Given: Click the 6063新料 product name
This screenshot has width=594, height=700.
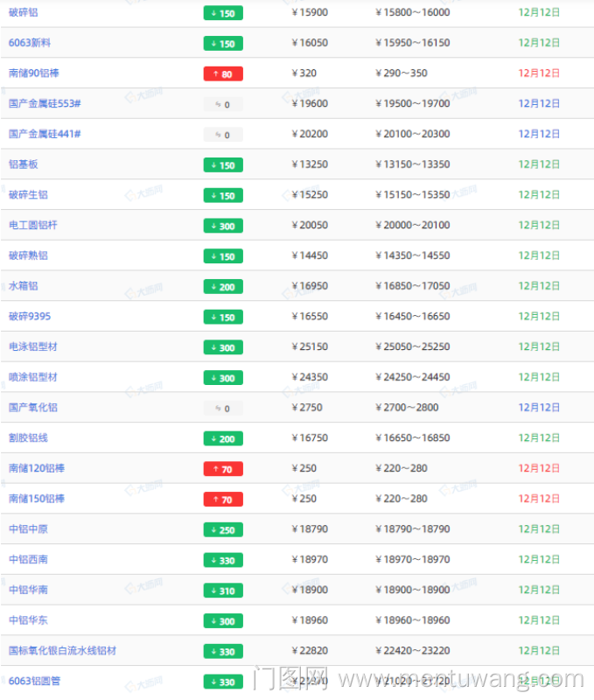Looking at the screenshot, I should coord(28,43).
